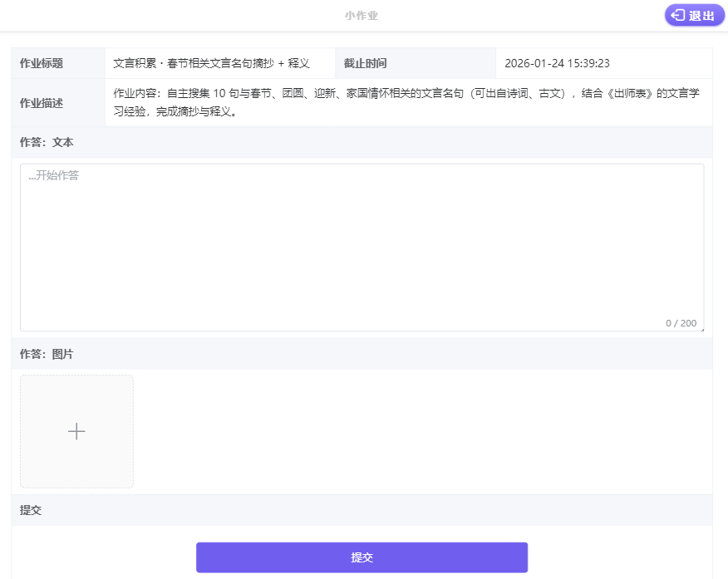Image resolution: width=728 pixels, height=579 pixels.
Task: Click the 作业标题 field label
Action: point(42,63)
